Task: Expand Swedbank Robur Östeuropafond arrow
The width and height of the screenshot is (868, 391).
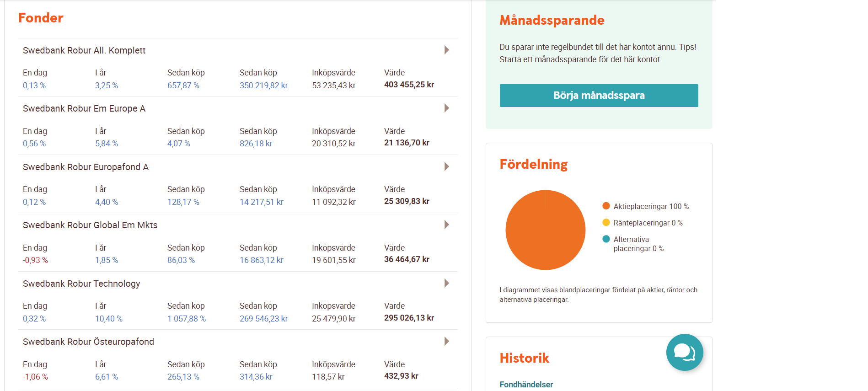Action: tap(447, 341)
